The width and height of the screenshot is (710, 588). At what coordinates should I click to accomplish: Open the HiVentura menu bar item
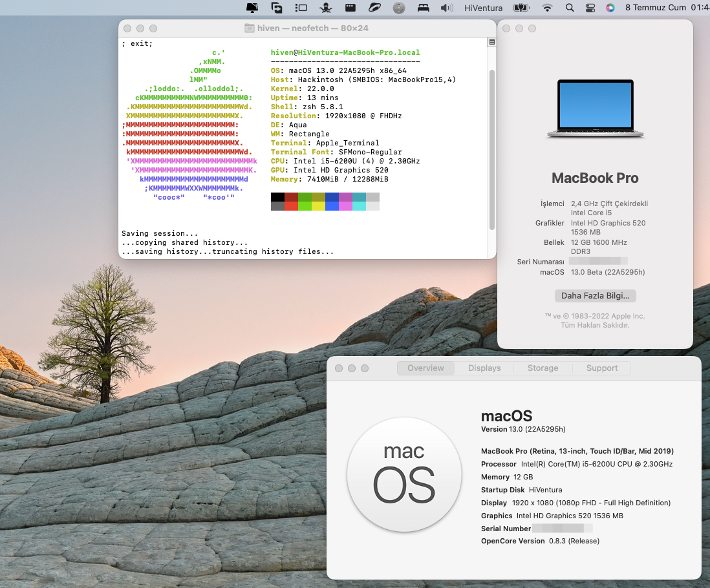(x=484, y=8)
